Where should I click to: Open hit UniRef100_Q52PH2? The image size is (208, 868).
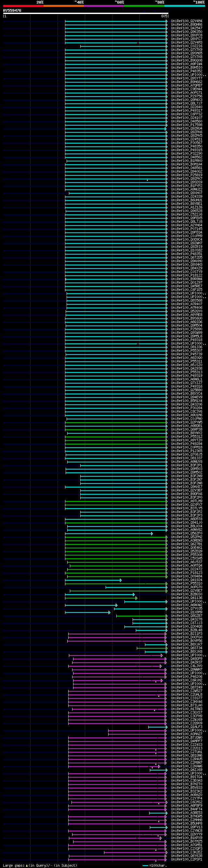[187, 537]
